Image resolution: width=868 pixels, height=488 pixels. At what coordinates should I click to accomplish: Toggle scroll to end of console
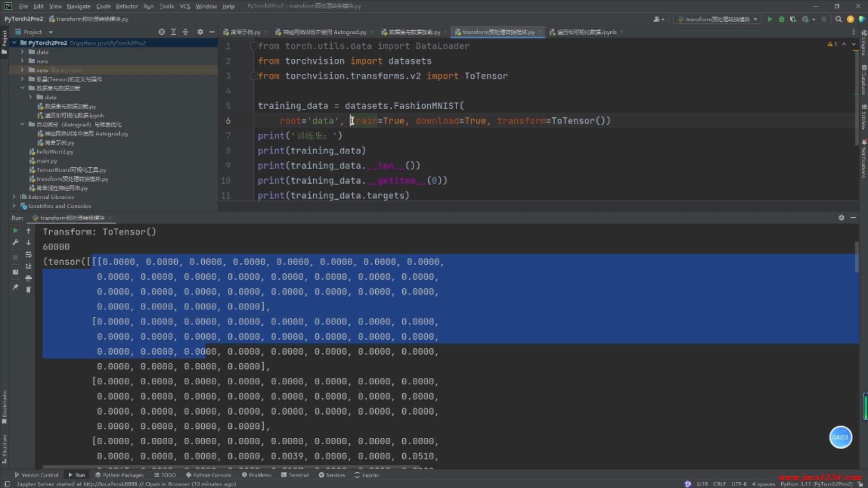coord(28,266)
